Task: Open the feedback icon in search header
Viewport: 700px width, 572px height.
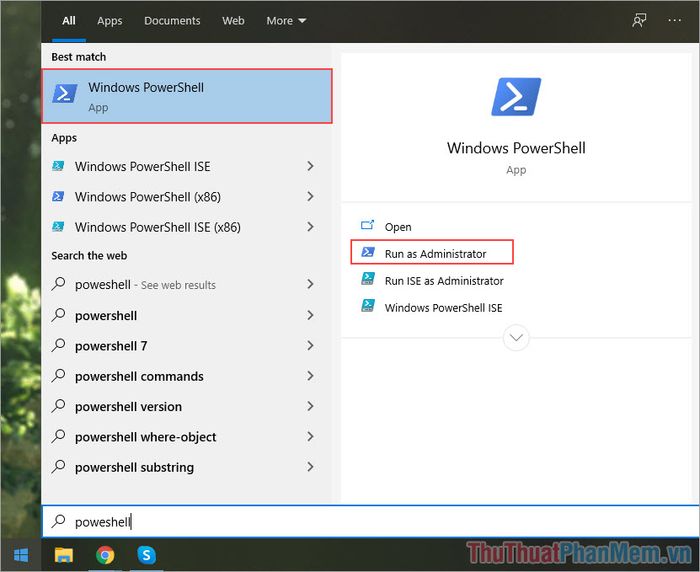Action: coord(639,20)
